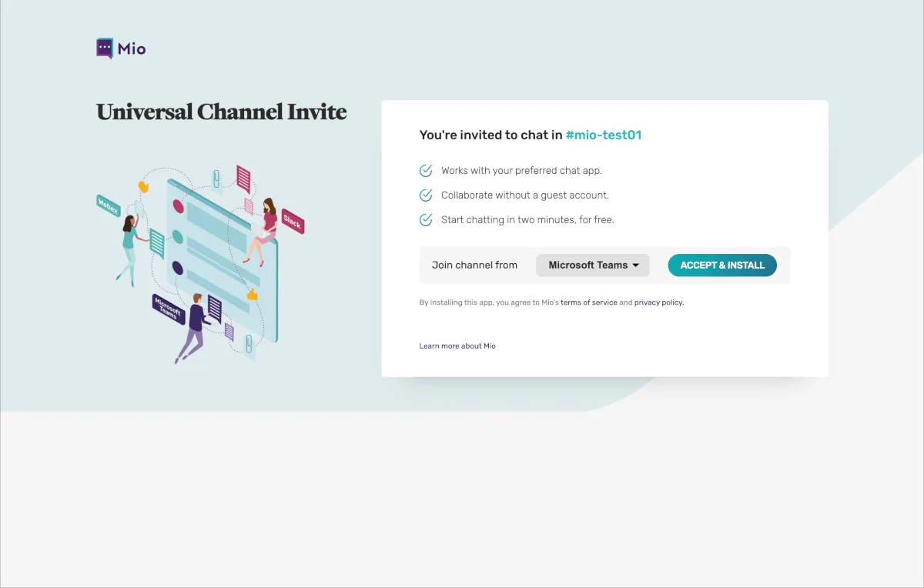Click the Mio logo icon
Viewport: 924px width, 588px height.
tap(105, 48)
